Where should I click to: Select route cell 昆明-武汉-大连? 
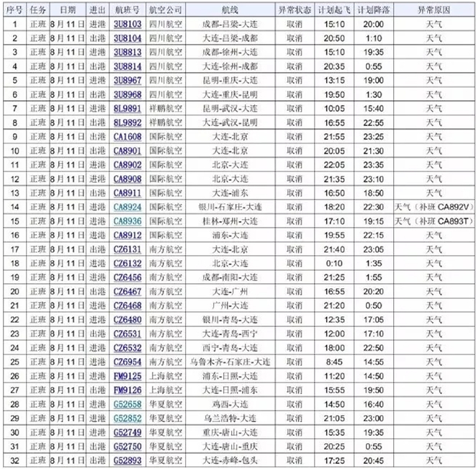coord(230,109)
